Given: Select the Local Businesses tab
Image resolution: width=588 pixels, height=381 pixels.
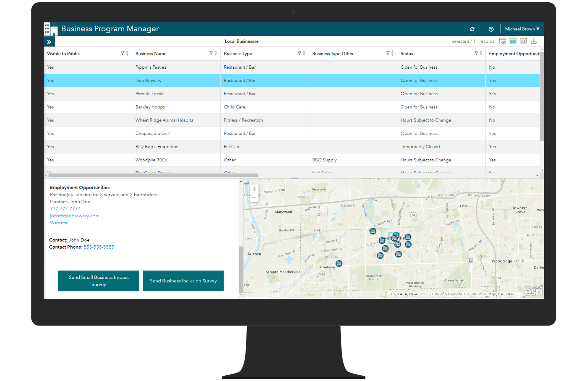Looking at the screenshot, I should pos(242,41).
